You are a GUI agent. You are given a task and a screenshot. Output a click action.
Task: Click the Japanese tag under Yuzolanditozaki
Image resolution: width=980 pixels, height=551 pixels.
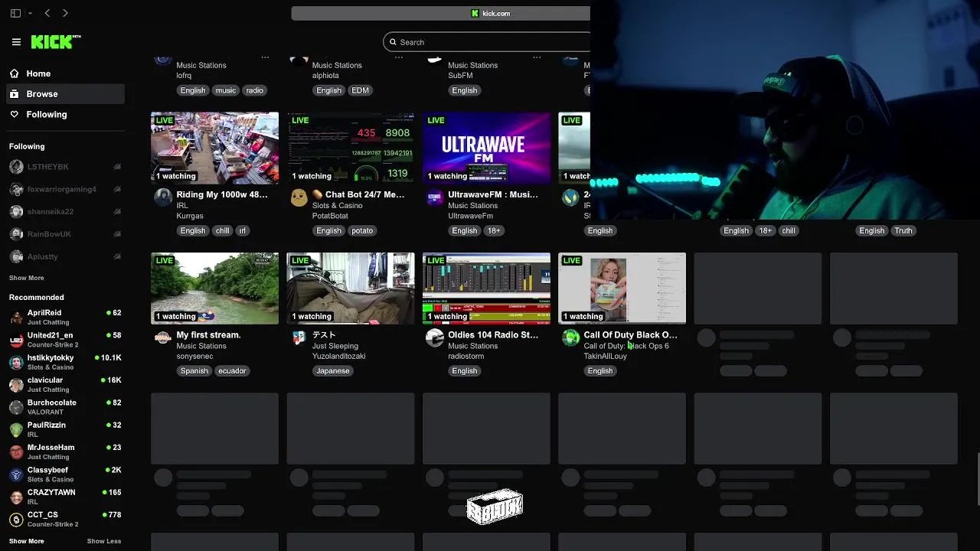click(x=333, y=371)
